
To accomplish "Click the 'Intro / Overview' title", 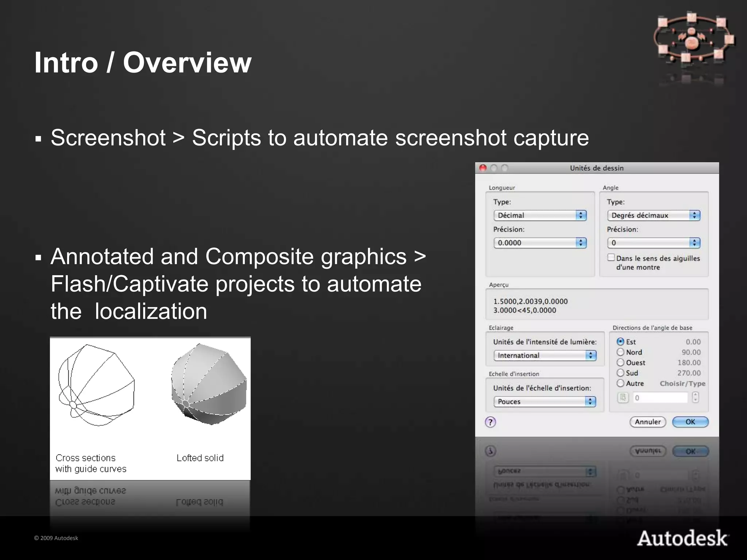I will 143,62.
